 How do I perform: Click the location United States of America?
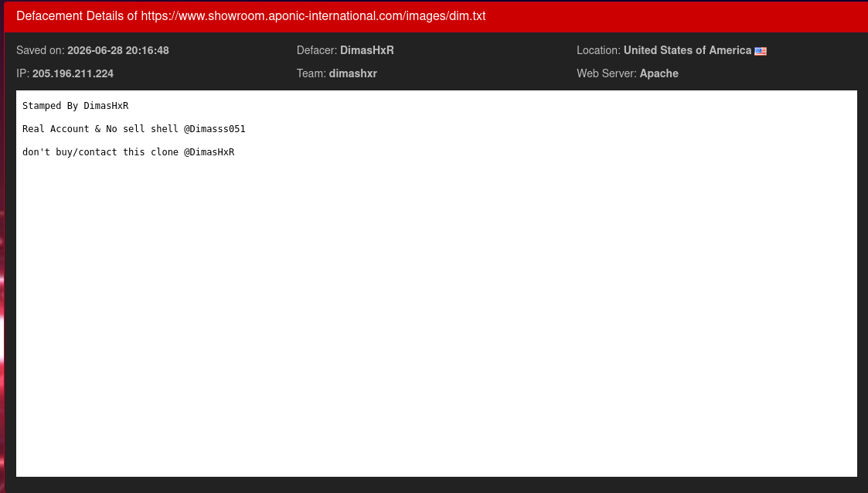click(x=688, y=50)
